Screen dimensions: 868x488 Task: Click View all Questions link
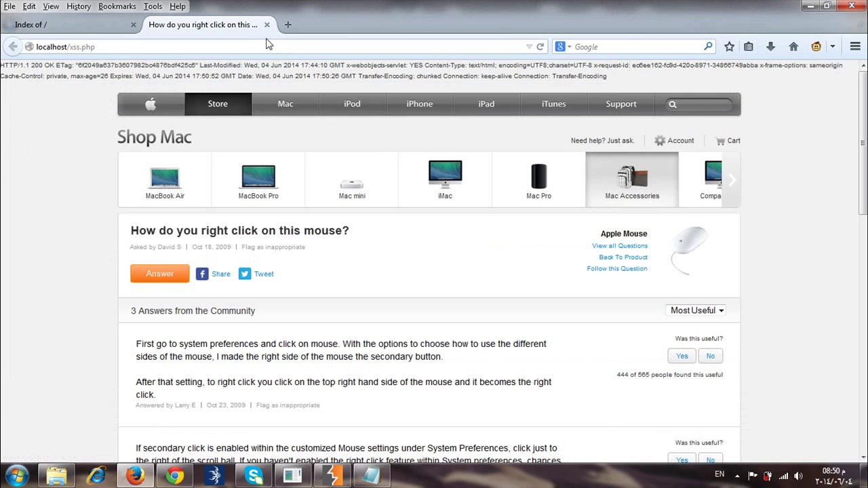[x=620, y=246]
